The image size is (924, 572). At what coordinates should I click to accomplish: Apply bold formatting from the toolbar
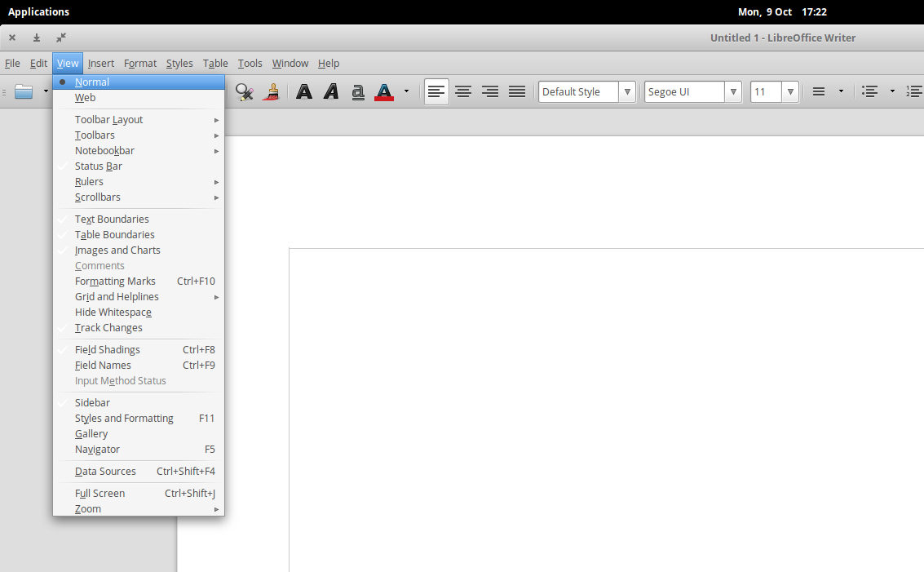(304, 91)
